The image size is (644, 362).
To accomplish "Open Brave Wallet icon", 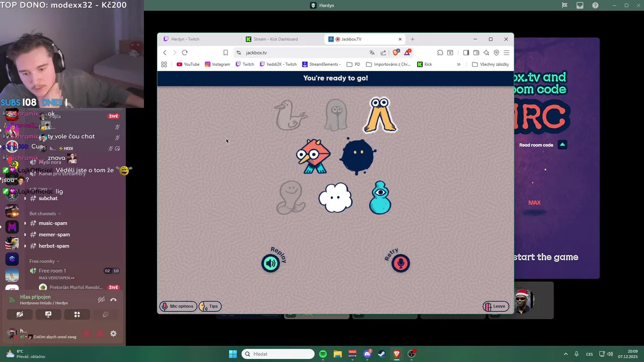I will (x=476, y=53).
